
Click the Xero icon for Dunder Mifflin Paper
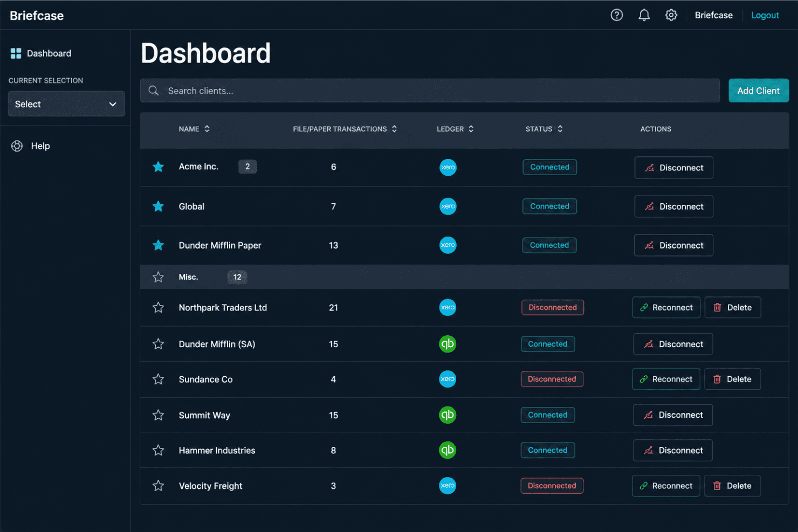click(x=448, y=245)
